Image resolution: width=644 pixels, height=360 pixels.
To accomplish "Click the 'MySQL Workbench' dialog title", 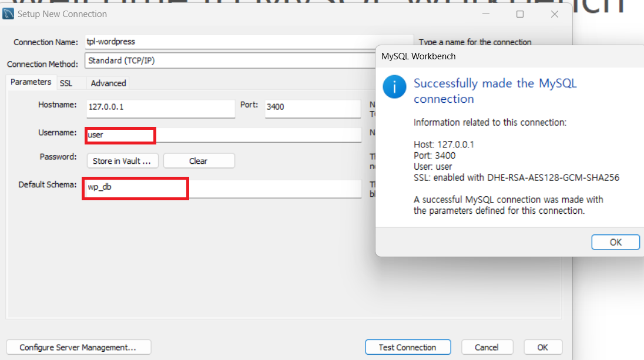I will 418,56.
